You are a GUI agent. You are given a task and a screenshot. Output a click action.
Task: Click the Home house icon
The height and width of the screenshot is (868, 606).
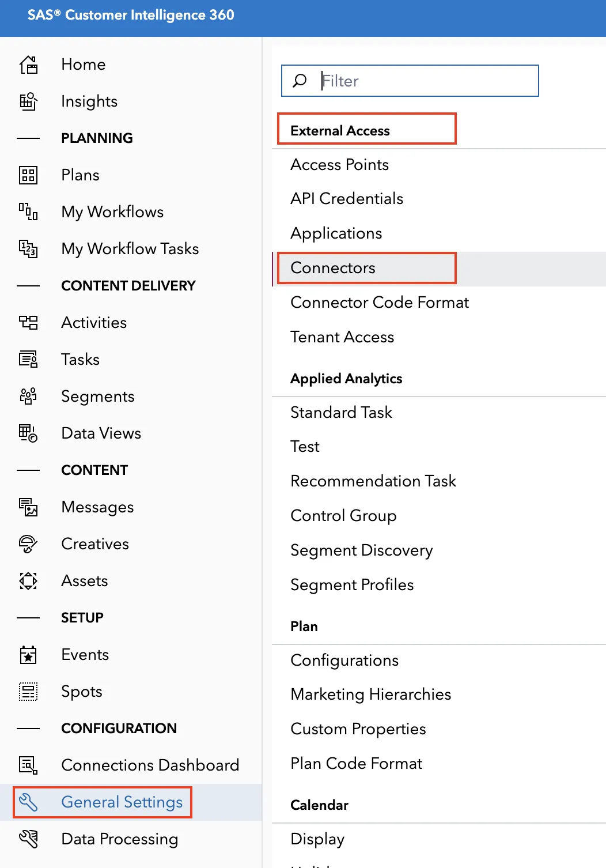pyautogui.click(x=28, y=65)
